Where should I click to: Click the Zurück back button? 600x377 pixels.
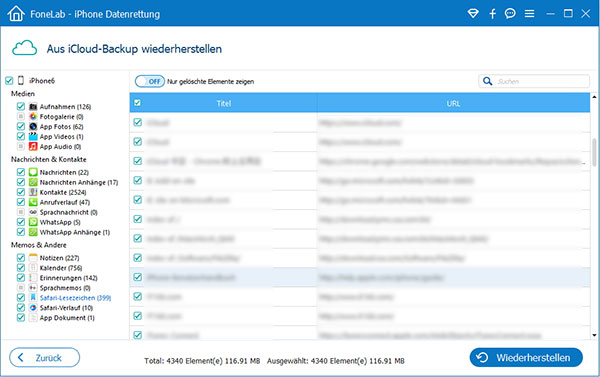(x=44, y=357)
